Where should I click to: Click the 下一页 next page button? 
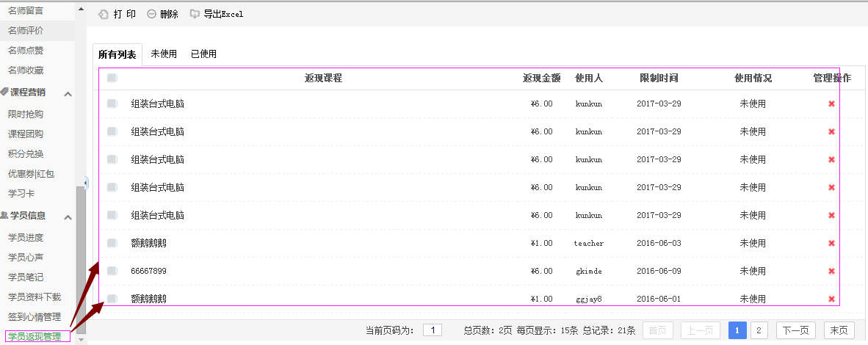pos(796,330)
